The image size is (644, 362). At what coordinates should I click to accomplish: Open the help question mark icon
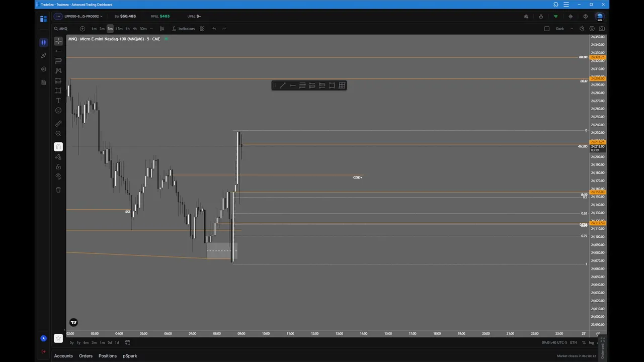(x=585, y=17)
